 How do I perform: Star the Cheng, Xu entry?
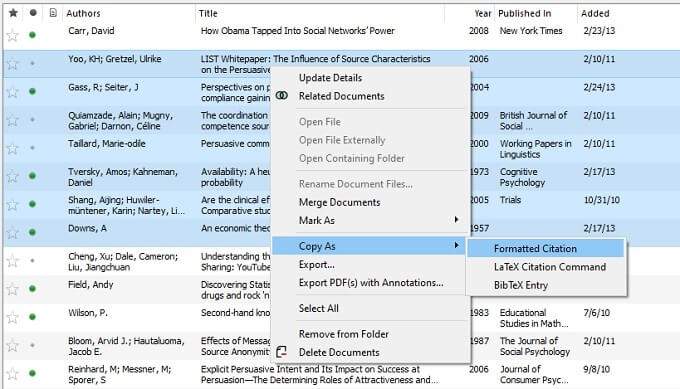click(x=13, y=261)
